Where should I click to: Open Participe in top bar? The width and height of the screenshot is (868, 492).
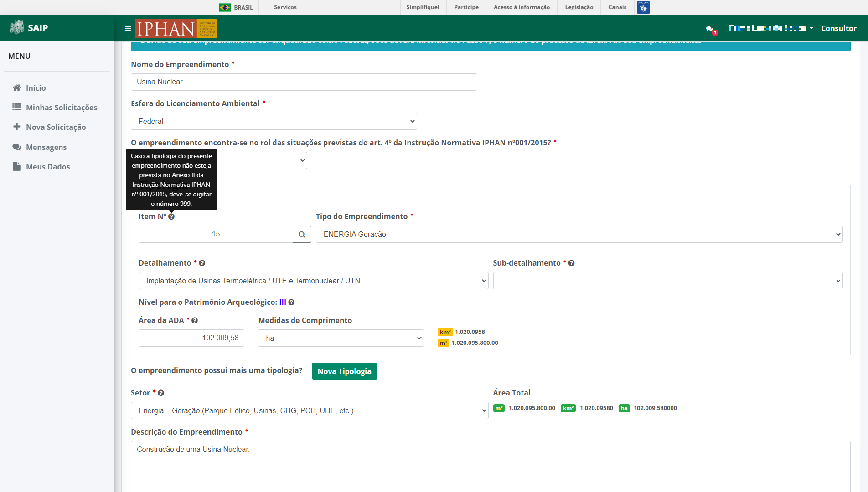[x=466, y=7]
